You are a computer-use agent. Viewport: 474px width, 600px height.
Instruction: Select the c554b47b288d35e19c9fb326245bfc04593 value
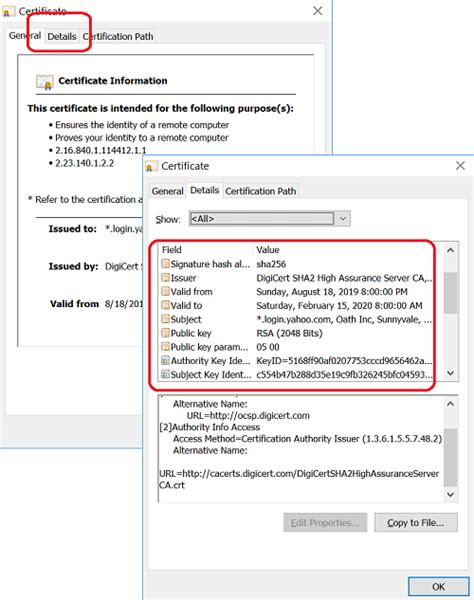click(344, 374)
